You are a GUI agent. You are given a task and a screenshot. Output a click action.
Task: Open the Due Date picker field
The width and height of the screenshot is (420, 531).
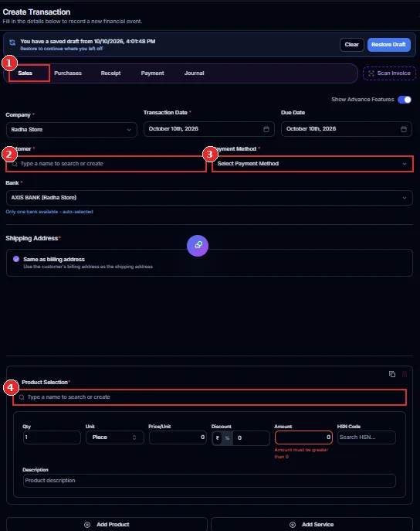coord(347,129)
